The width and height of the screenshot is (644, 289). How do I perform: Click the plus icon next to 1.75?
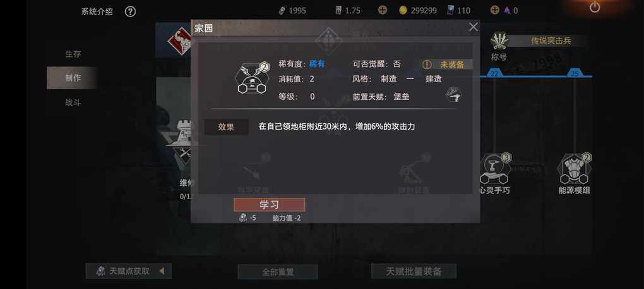(x=383, y=10)
